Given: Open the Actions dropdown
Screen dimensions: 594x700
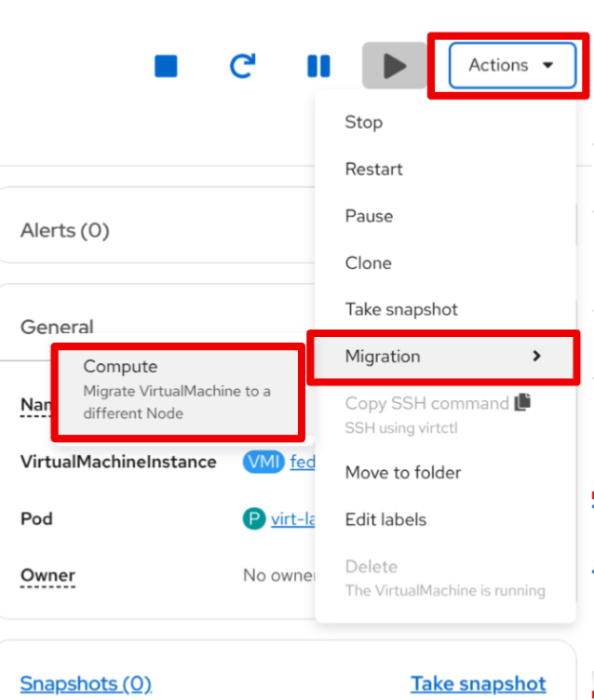Looking at the screenshot, I should pyautogui.click(x=511, y=65).
